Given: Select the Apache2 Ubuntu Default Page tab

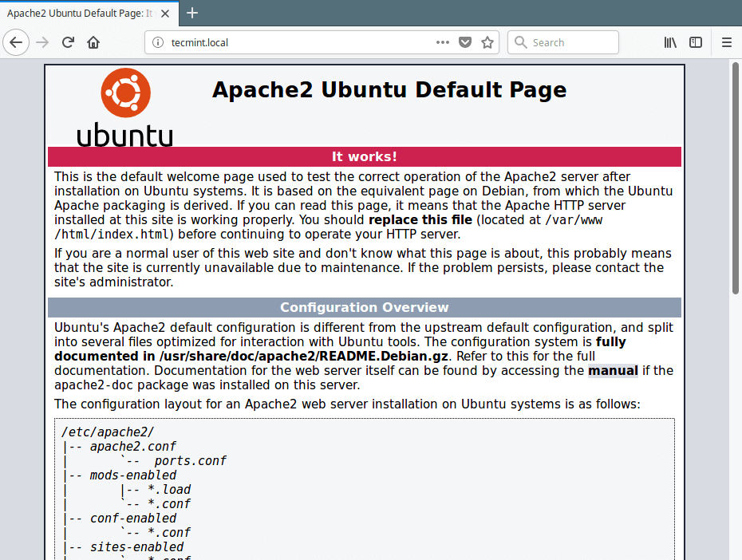Looking at the screenshot, I should click(x=80, y=13).
